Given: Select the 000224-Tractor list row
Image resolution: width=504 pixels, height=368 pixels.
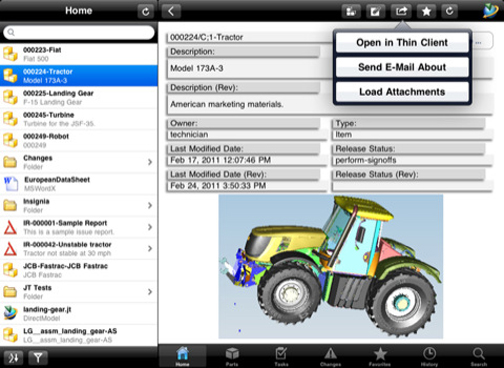Looking at the screenshot, I should [x=79, y=76].
